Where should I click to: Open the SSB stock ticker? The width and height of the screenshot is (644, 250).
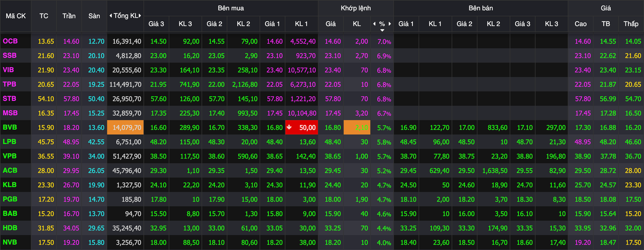coord(10,56)
